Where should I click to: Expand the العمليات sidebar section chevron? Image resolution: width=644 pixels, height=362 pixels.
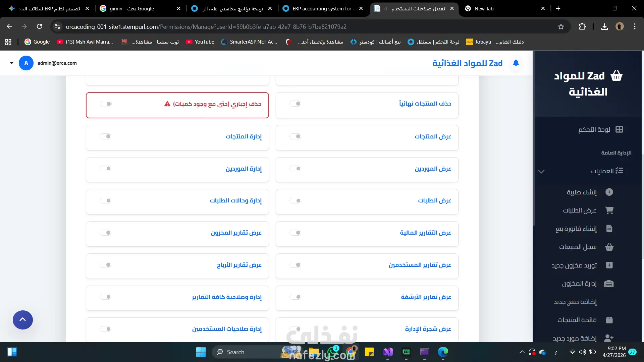(x=541, y=171)
